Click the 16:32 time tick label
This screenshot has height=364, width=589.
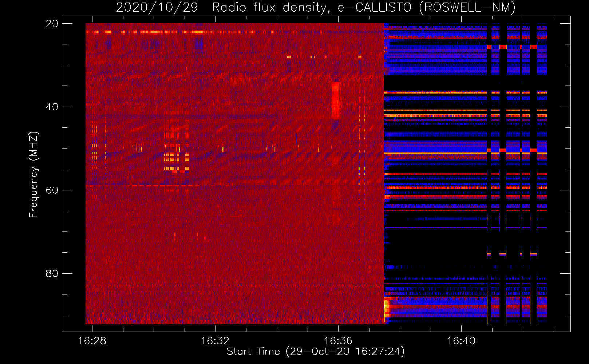click(x=215, y=341)
